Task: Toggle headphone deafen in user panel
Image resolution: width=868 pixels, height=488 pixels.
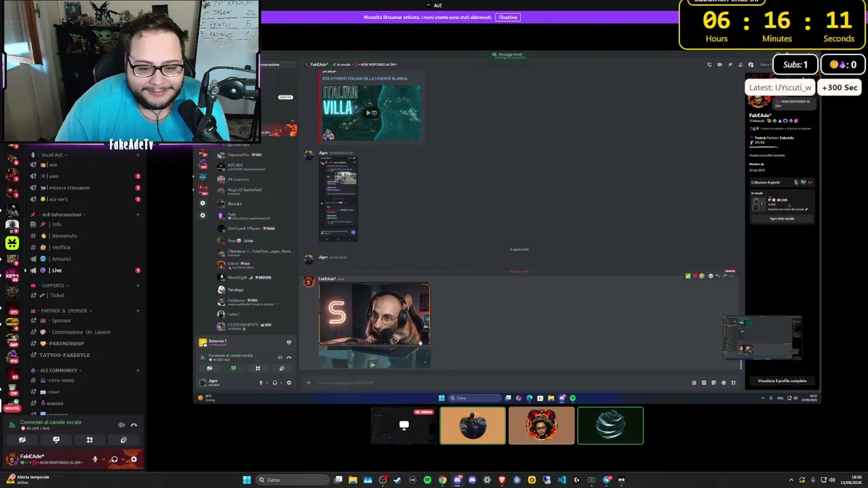Action: [114, 460]
